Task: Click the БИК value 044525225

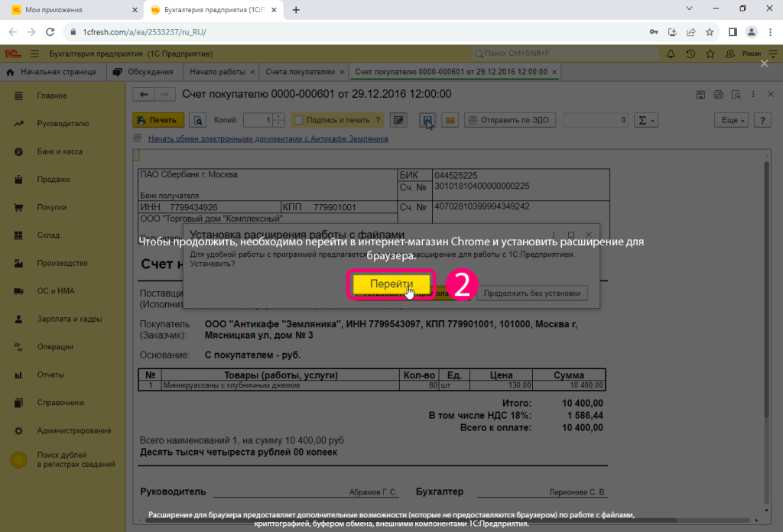Action: point(456,176)
